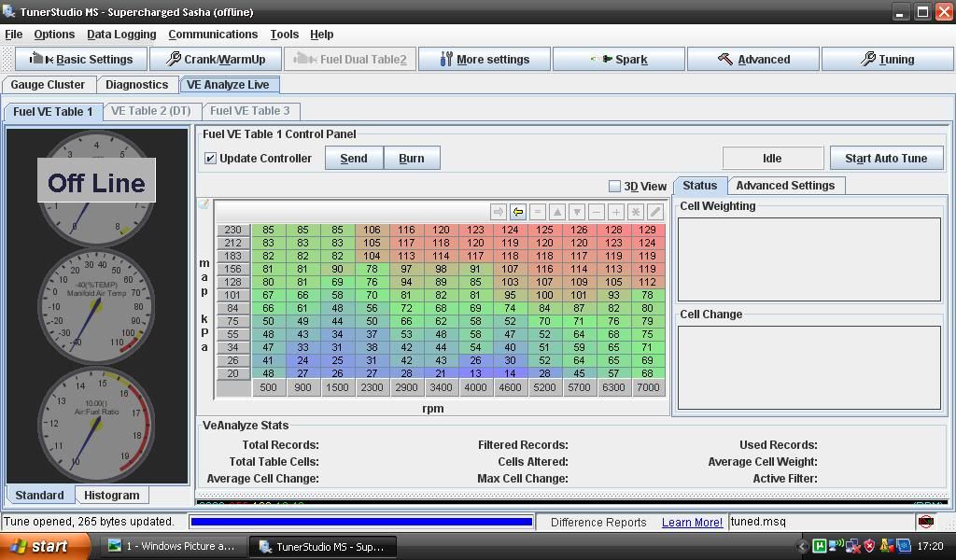This screenshot has width=956, height=560.
Task: Click the yellow warning tray icon
Action: point(886,546)
